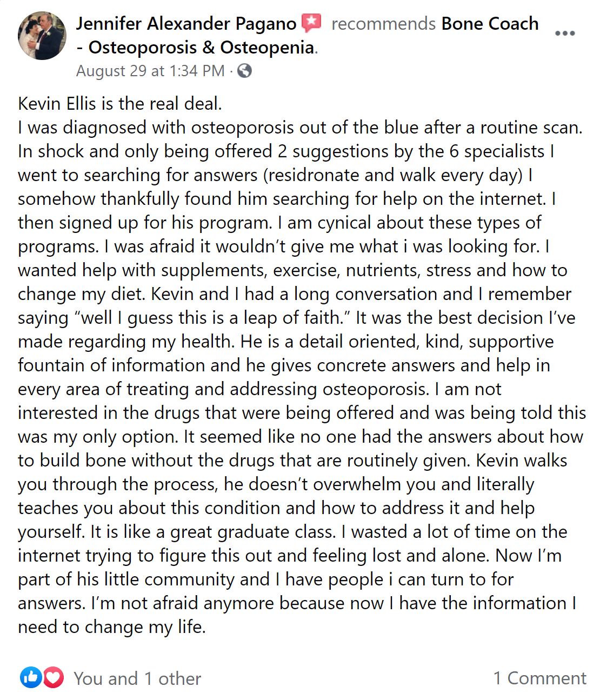Click the 'Kevin Ellis is the real deal.' line

pyautogui.click(x=120, y=103)
